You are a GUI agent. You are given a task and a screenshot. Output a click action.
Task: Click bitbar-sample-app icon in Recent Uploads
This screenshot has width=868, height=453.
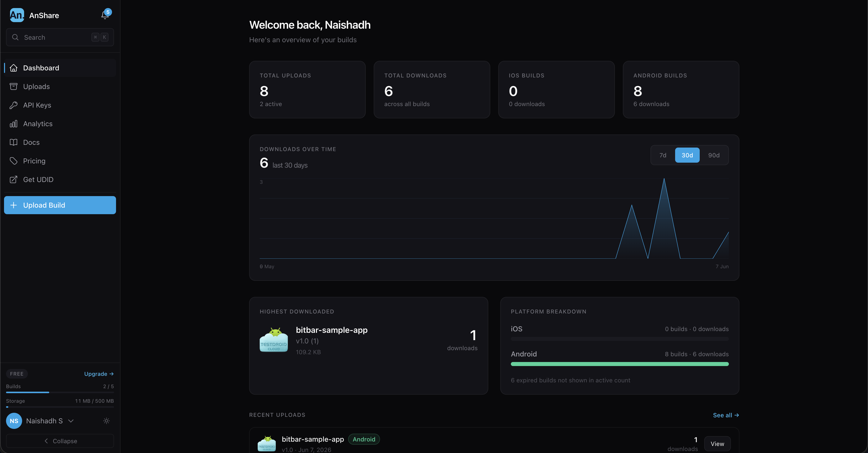pyautogui.click(x=266, y=443)
